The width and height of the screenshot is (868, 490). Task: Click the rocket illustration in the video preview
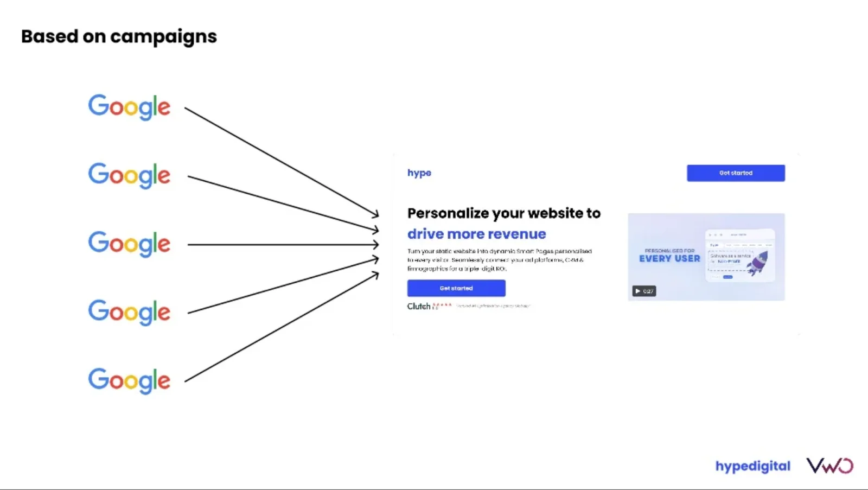(x=758, y=263)
